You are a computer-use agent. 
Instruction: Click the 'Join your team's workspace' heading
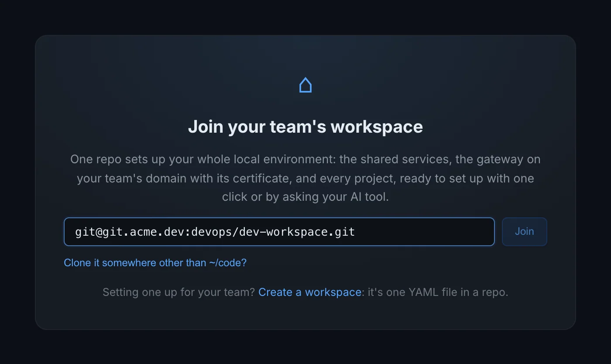305,127
